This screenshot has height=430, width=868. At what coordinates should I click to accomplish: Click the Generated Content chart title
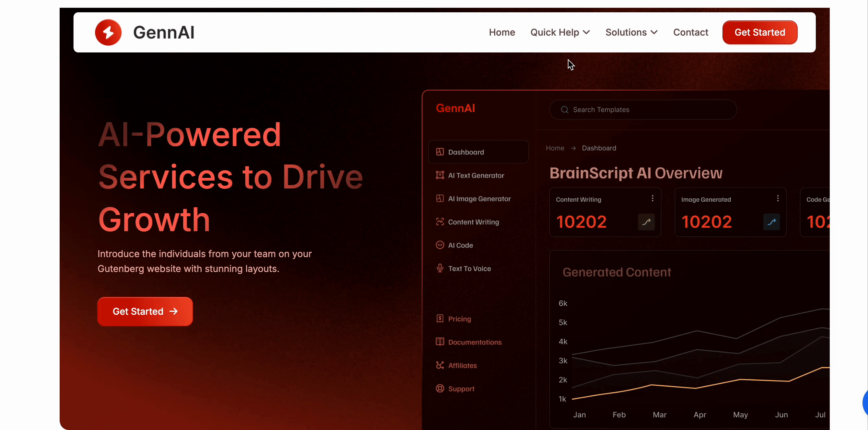coord(616,272)
